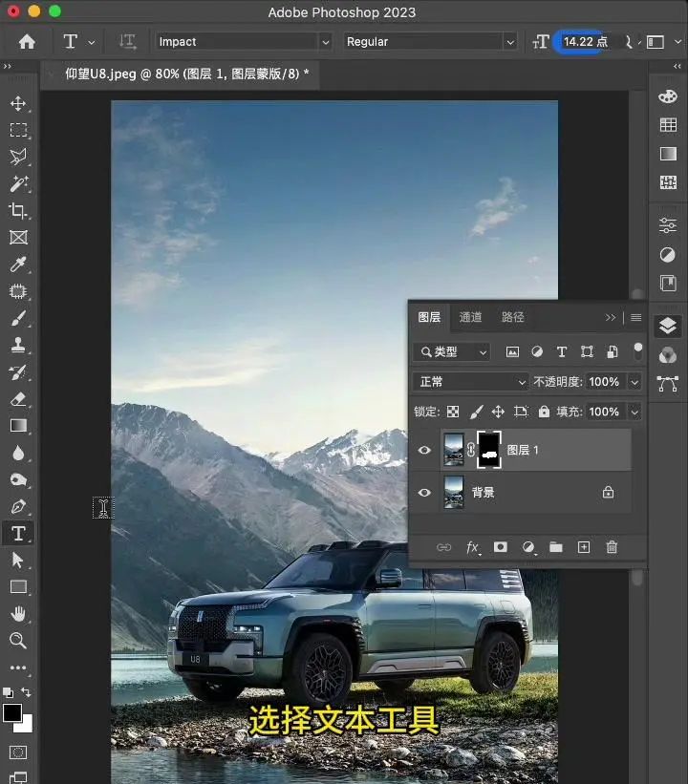
Task: Select the Move tool
Action: 18,103
